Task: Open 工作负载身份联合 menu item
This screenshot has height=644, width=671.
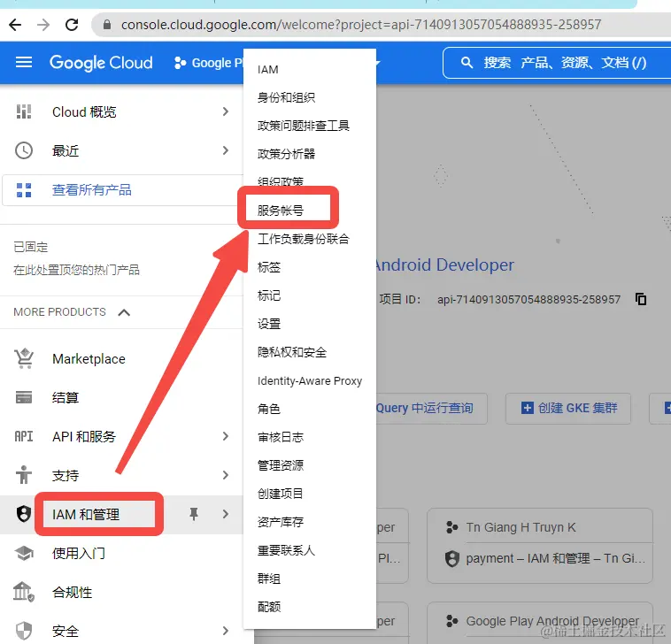Action: [x=304, y=239]
